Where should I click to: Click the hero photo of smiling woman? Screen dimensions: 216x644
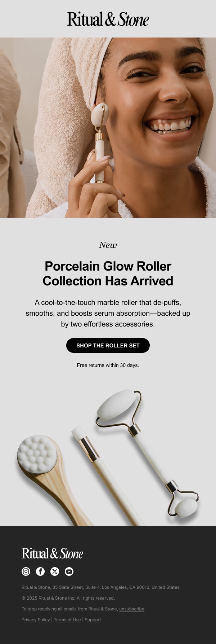[108, 128]
